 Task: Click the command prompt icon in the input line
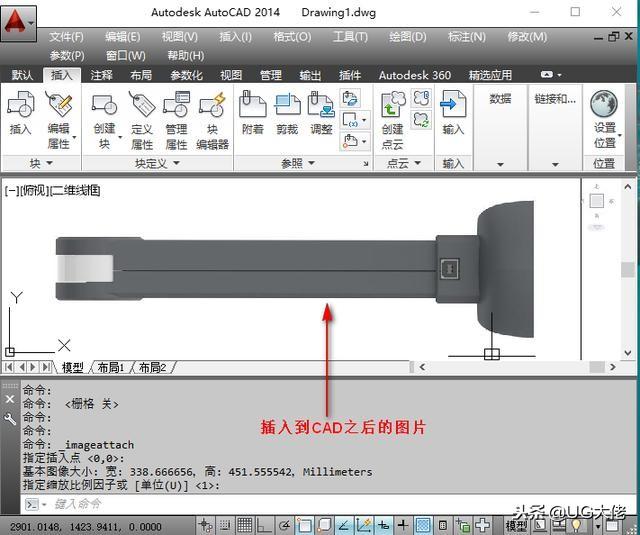tap(32, 505)
